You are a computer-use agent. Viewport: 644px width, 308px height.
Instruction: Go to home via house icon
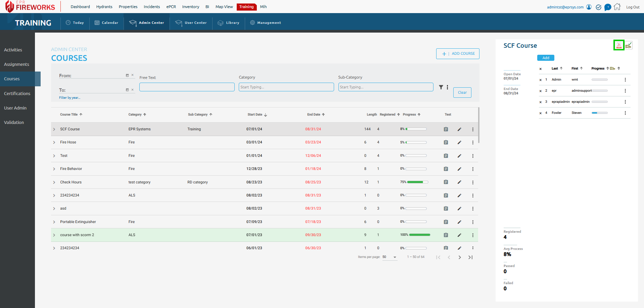[617, 7]
